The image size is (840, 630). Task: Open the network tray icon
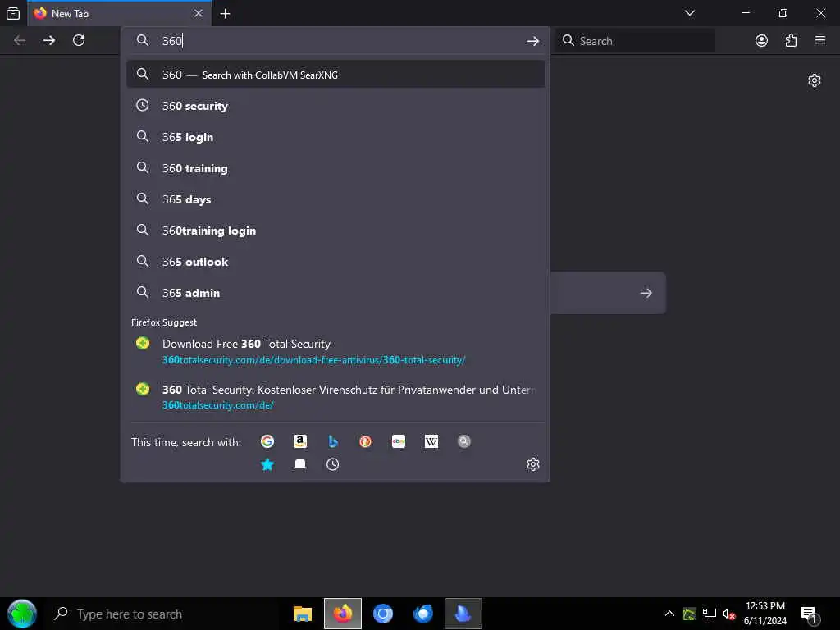tap(710, 614)
